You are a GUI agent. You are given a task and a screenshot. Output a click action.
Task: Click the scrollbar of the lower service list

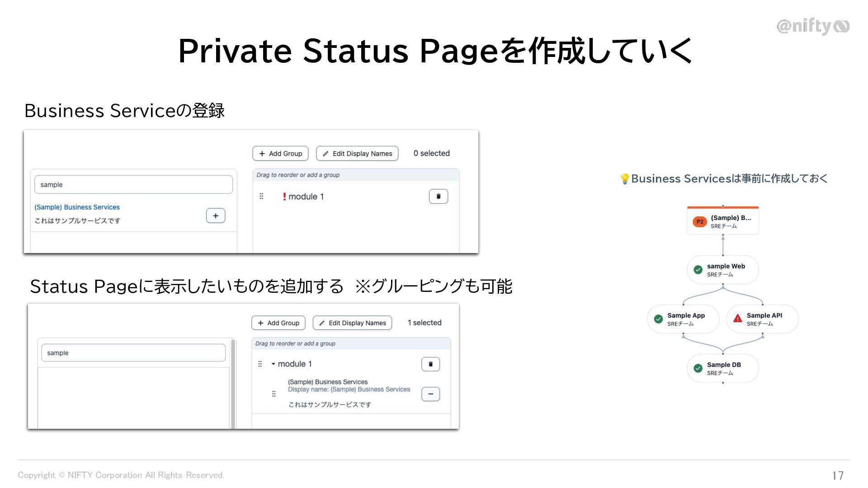[x=233, y=384]
